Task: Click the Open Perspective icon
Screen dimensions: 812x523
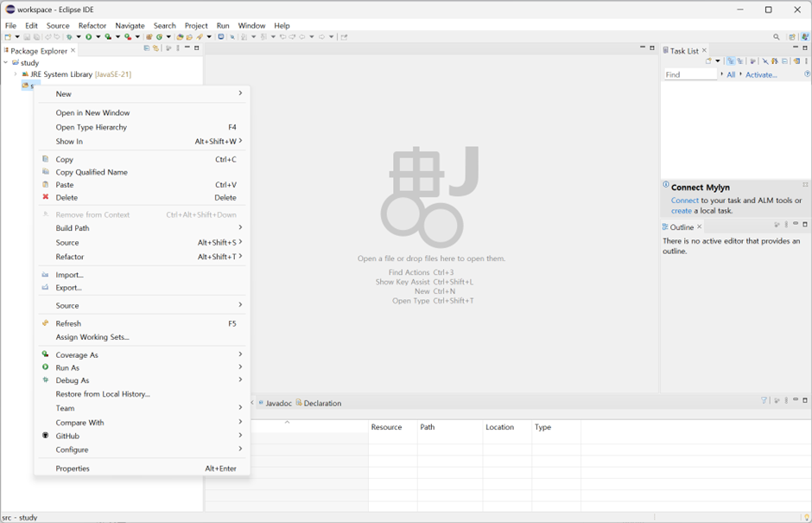Action: tap(792, 37)
